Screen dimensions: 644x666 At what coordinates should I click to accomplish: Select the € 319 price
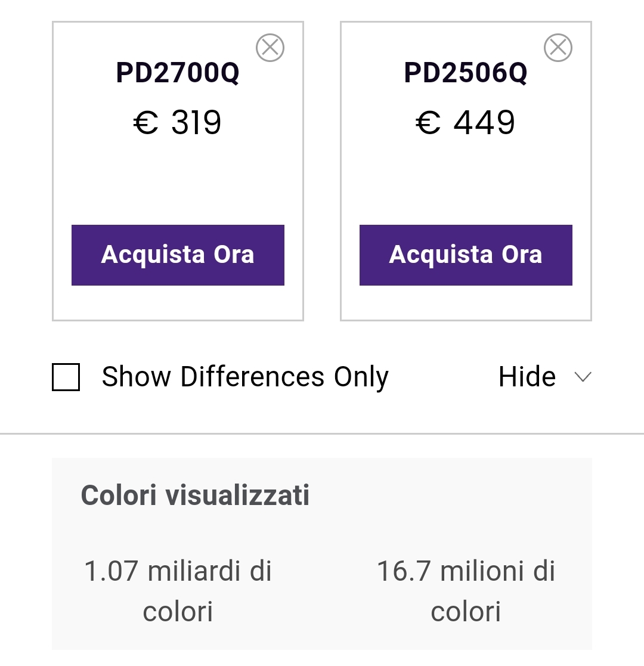coord(177,122)
